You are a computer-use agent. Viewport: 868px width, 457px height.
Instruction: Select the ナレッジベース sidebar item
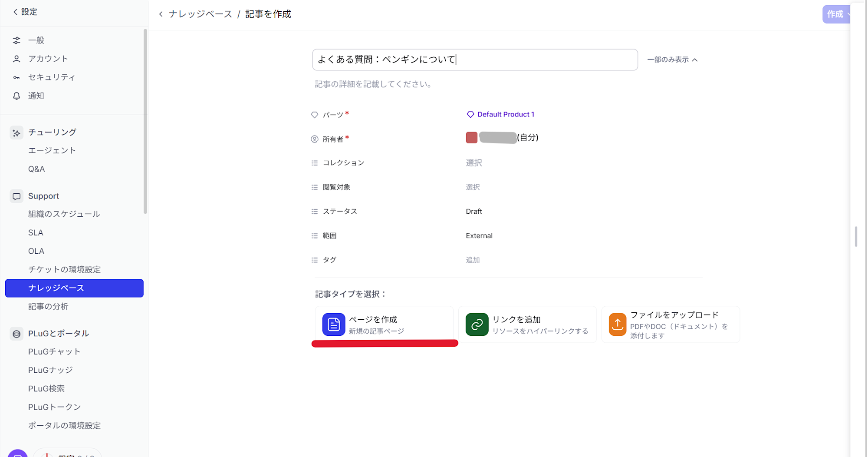click(74, 288)
